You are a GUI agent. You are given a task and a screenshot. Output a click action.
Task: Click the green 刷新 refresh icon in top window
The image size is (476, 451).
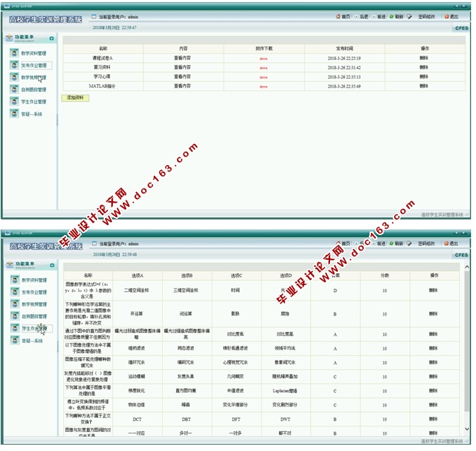tap(391, 16)
